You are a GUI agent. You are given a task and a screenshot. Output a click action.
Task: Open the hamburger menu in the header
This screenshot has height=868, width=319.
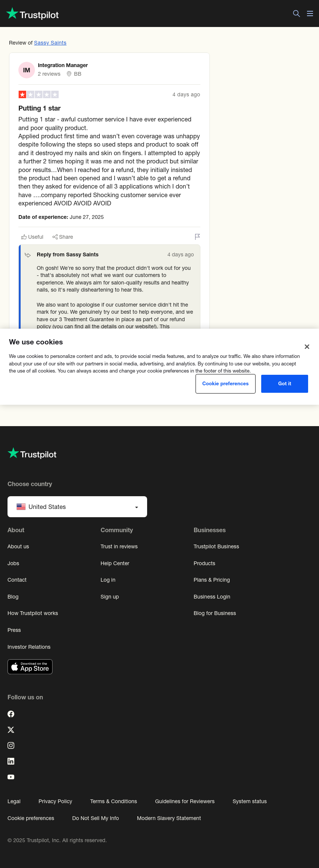[310, 13]
